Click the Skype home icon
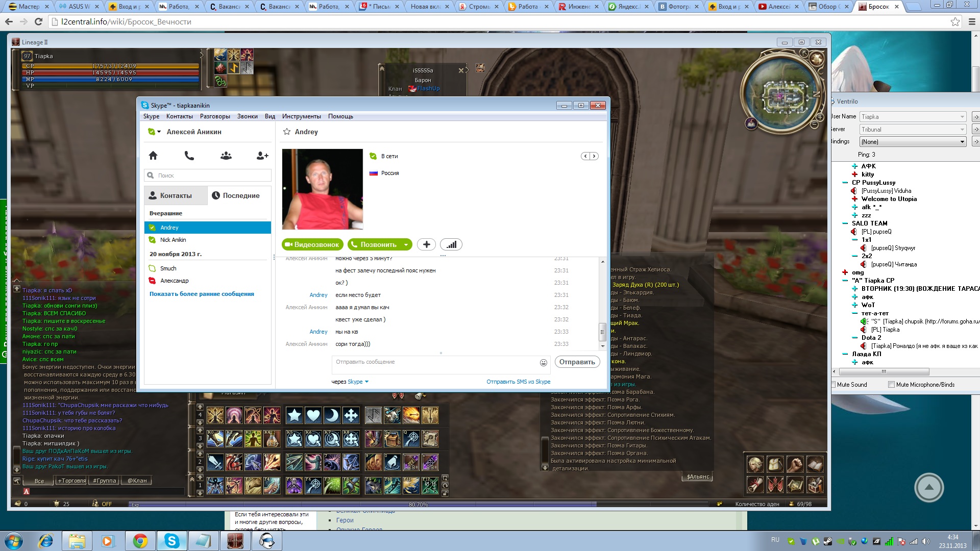The image size is (980, 551). coord(153,156)
